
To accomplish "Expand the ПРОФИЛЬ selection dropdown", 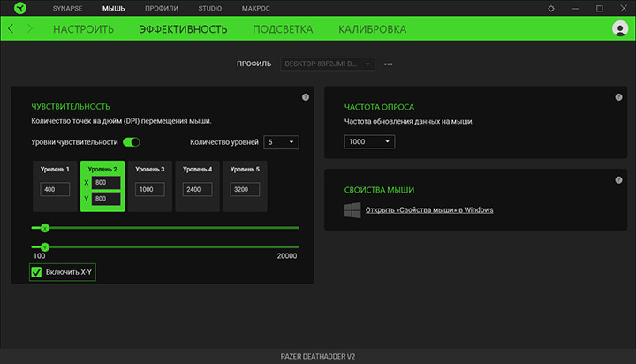I will pyautogui.click(x=328, y=64).
